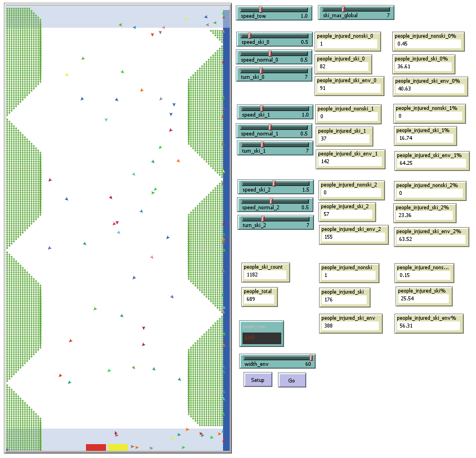The image size is (476, 458).
Task: Click the speed_tow slider handle
Action: point(261,9)
